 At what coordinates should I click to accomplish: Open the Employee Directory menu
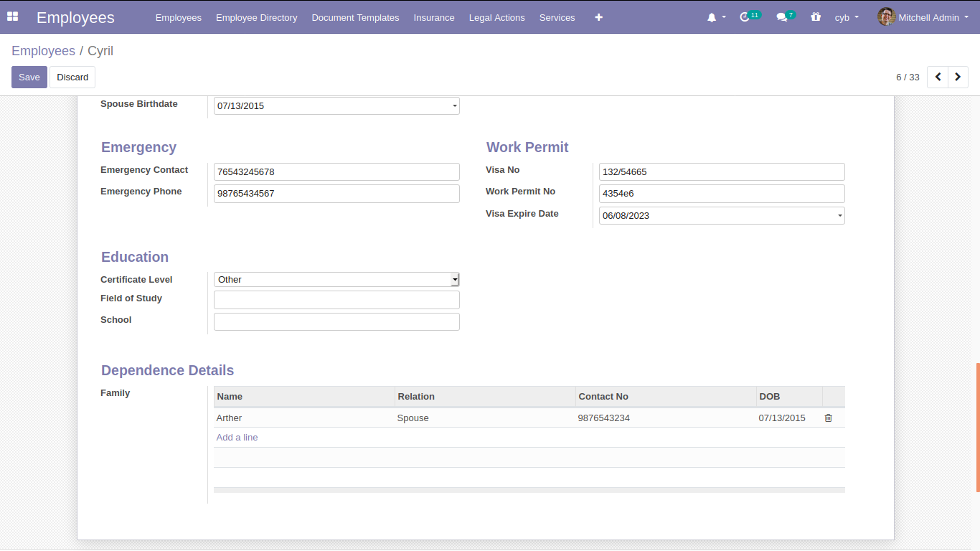[256, 17]
